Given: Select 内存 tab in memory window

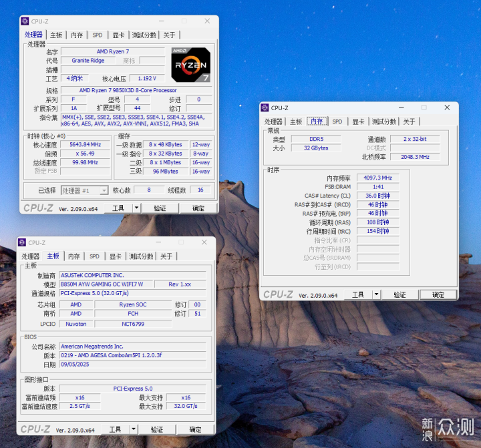Looking at the screenshot, I should (x=317, y=121).
